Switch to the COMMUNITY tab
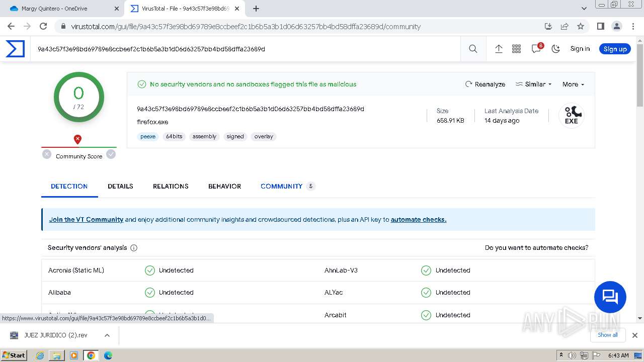Screen dimensions: 644x362 point(287,186)
